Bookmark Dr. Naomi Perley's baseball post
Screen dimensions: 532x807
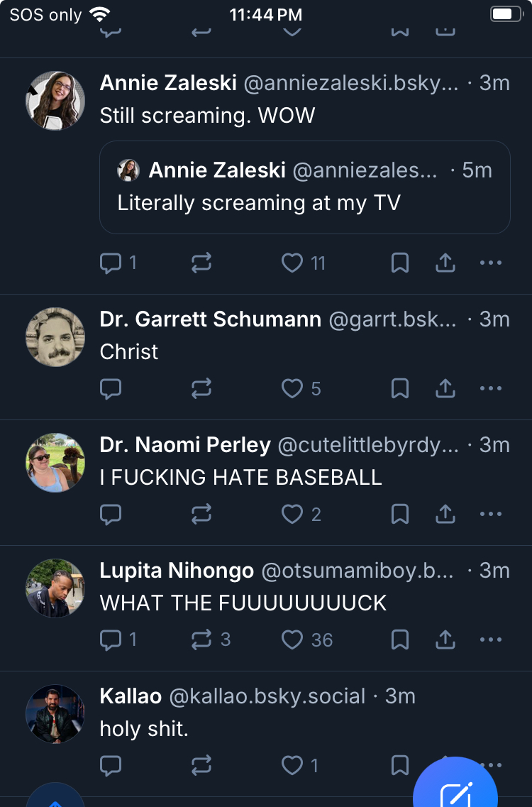(400, 514)
